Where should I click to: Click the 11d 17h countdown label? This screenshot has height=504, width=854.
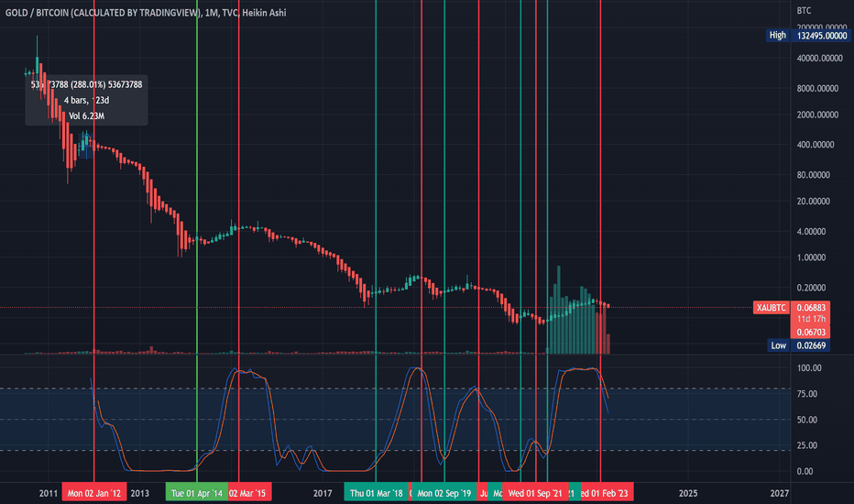(811, 319)
